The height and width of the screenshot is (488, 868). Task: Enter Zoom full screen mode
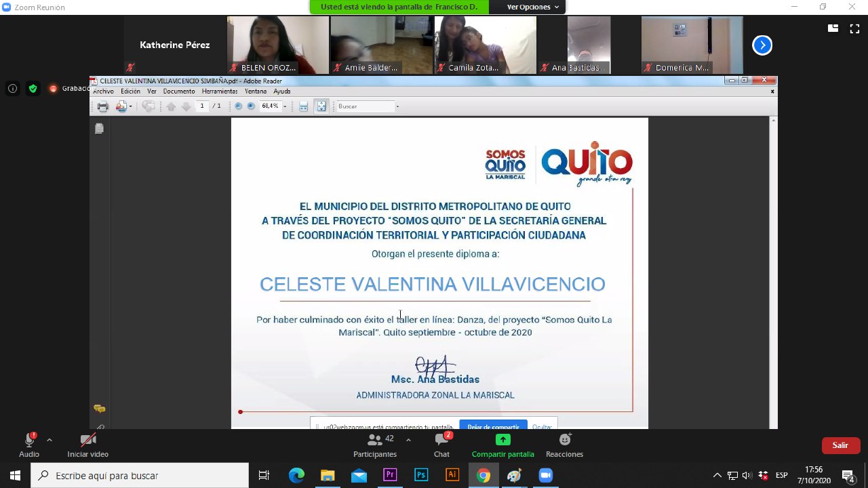854,28
